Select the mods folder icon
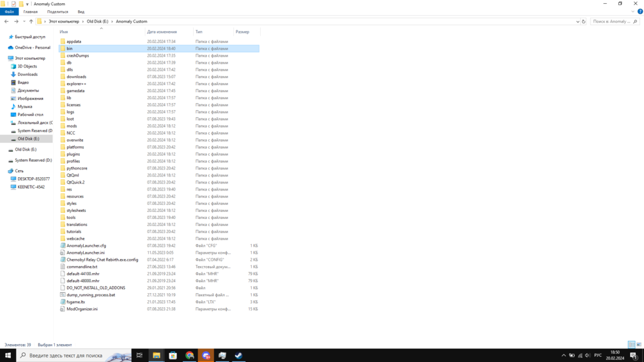644x362 pixels. [x=62, y=126]
